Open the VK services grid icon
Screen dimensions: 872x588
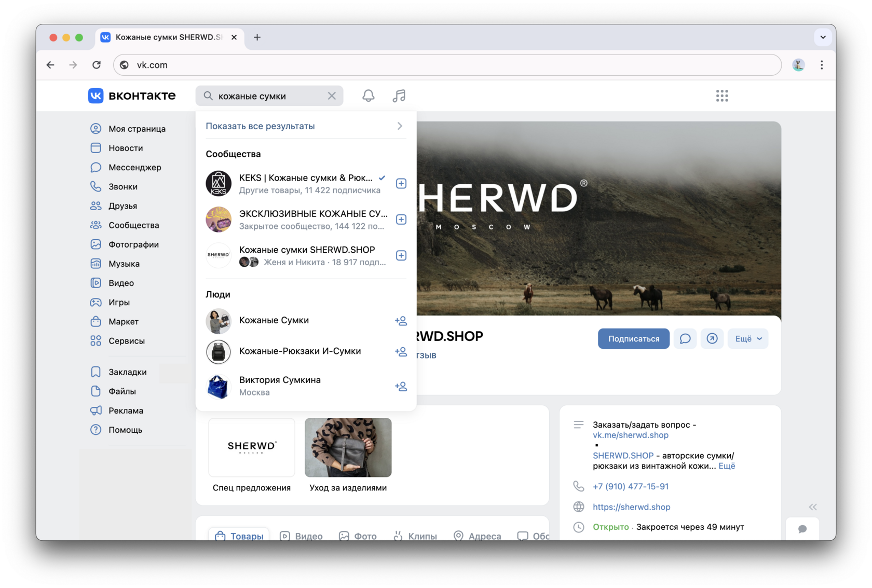click(x=721, y=96)
